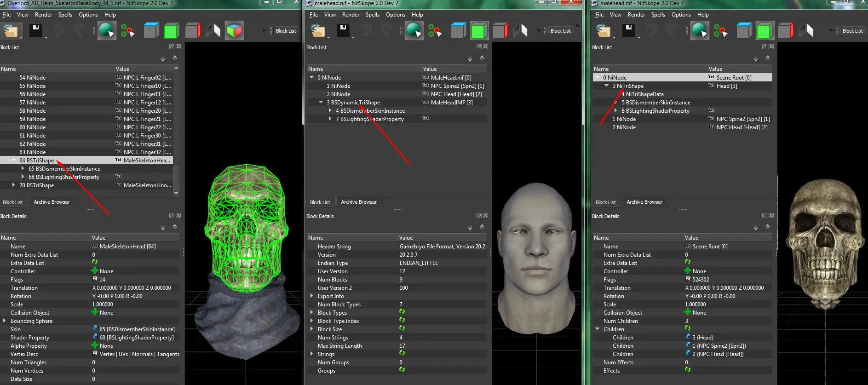The image size is (868, 385).
Task: Close Block List panel in Overlord window
Action: tap(178, 47)
